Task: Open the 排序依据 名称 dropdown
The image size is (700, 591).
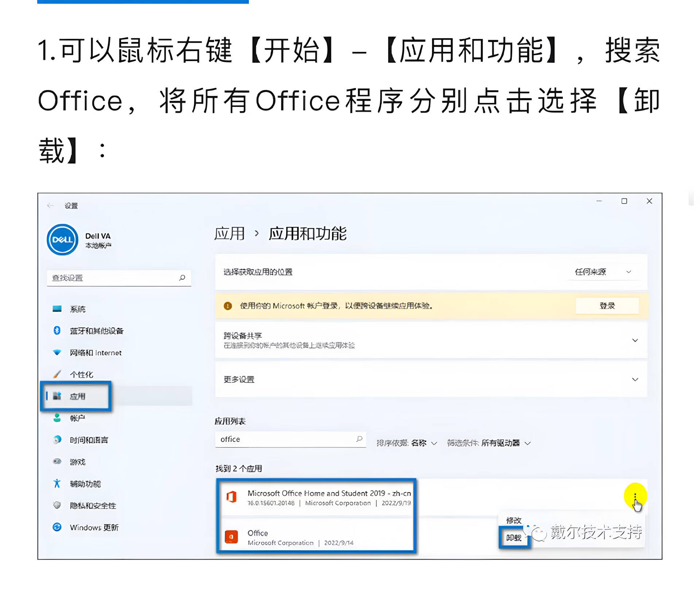Action: 407,443
